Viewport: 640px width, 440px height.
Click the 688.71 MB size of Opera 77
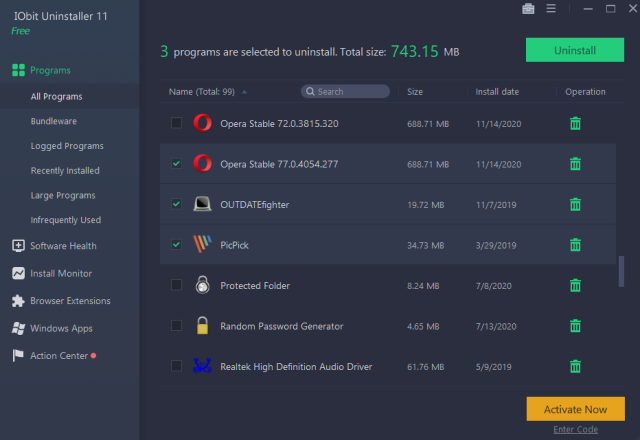click(428, 164)
